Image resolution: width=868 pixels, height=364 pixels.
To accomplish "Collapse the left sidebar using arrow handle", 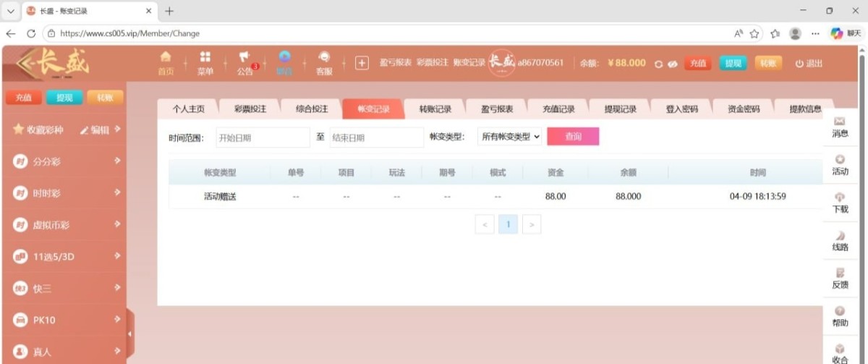I will tap(130, 334).
